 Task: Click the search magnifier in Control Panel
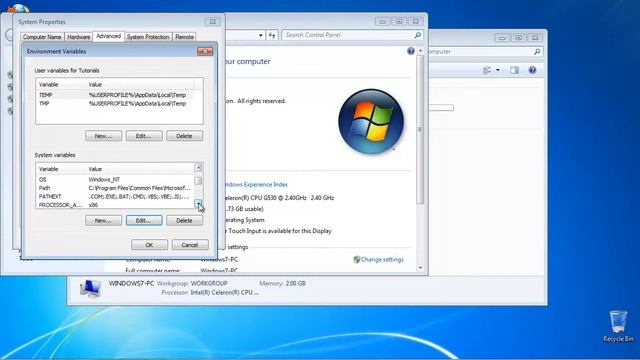418,35
